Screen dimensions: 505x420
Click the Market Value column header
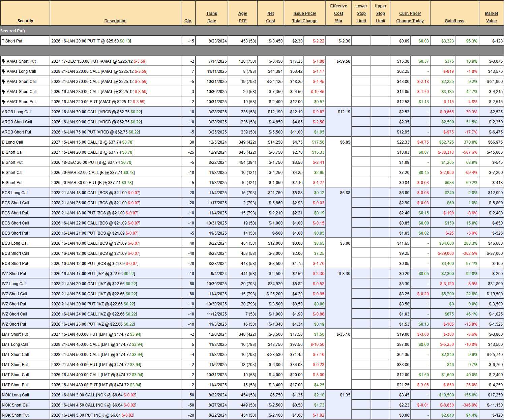491,17
